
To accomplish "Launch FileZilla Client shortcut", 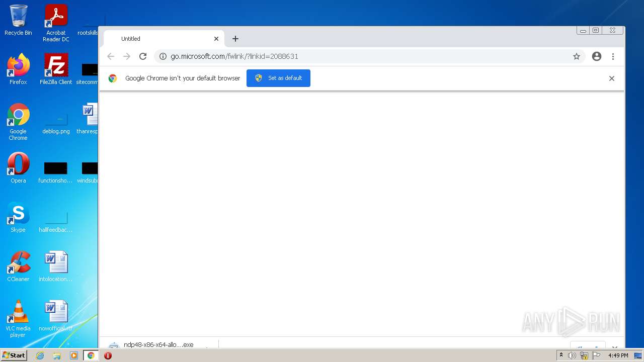I will click(x=56, y=69).
